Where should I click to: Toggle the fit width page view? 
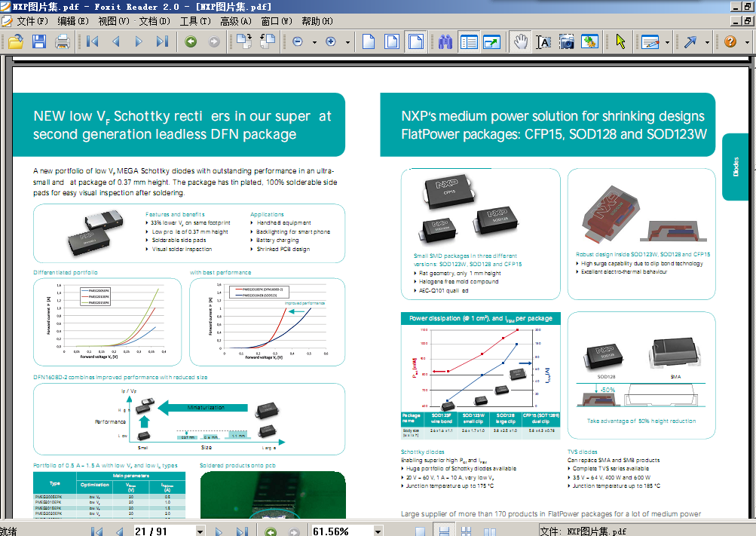pos(415,42)
